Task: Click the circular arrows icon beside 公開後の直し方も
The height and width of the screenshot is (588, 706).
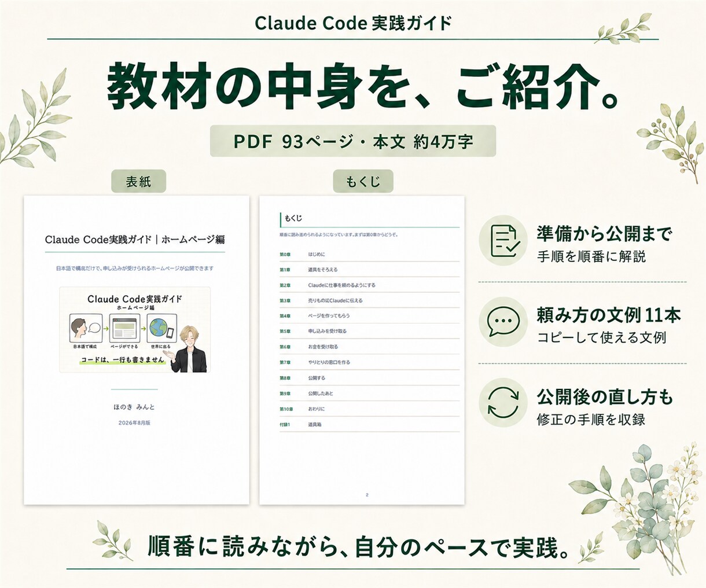Action: click(x=503, y=403)
